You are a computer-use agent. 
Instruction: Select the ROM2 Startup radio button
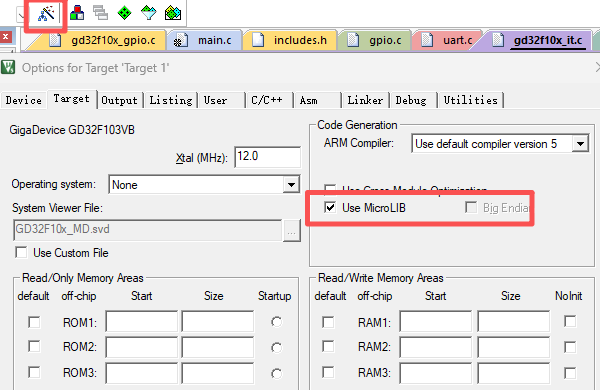(x=276, y=348)
